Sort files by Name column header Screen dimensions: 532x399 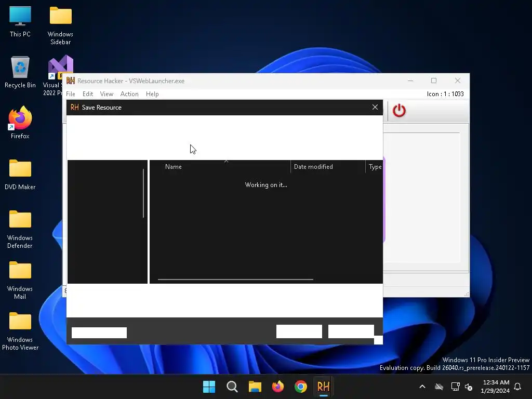coord(173,167)
